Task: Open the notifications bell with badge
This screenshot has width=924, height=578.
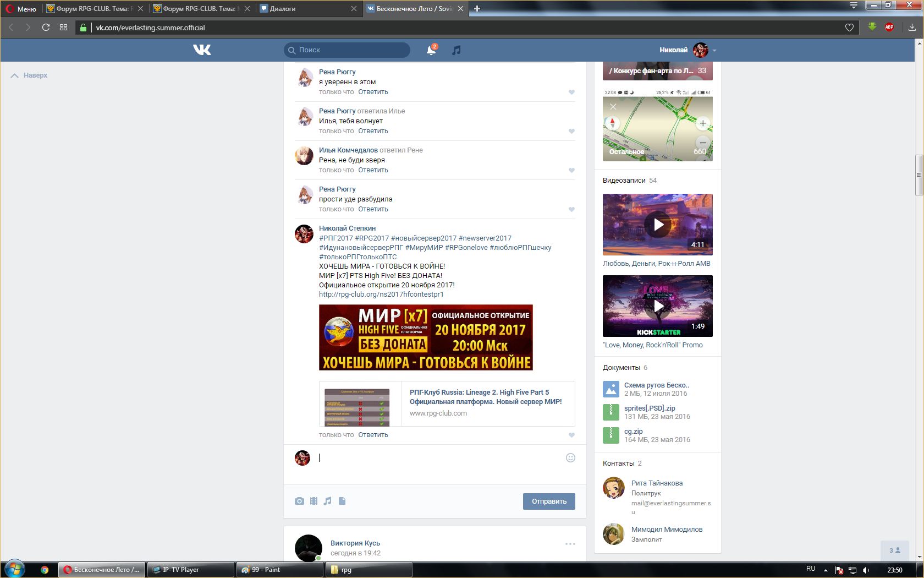Action: click(x=432, y=50)
